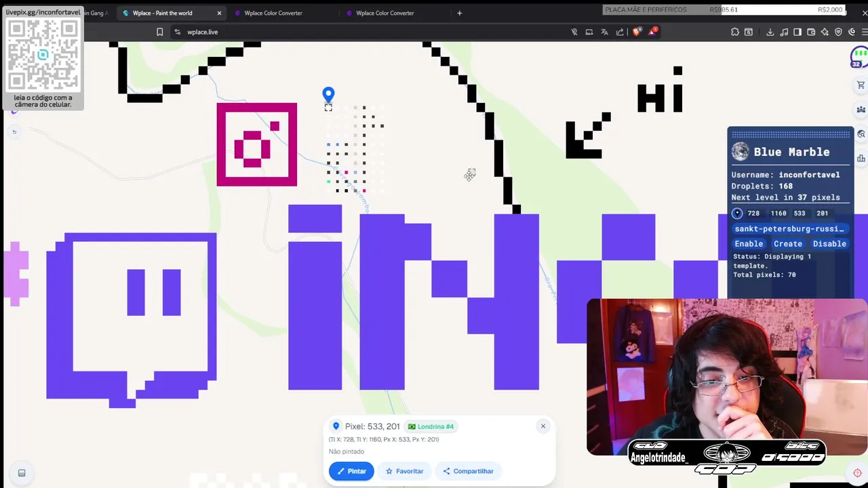This screenshot has width=868, height=488.
Task: Click Enable in Blue Marble panel
Action: click(749, 243)
